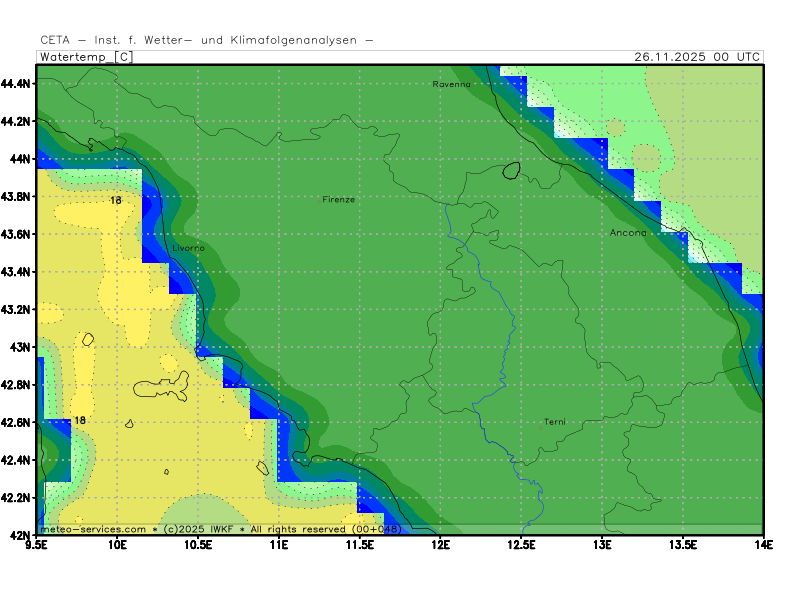
Task: Click the 26.11.2025 00 UTC timestamp
Action: [x=697, y=57]
